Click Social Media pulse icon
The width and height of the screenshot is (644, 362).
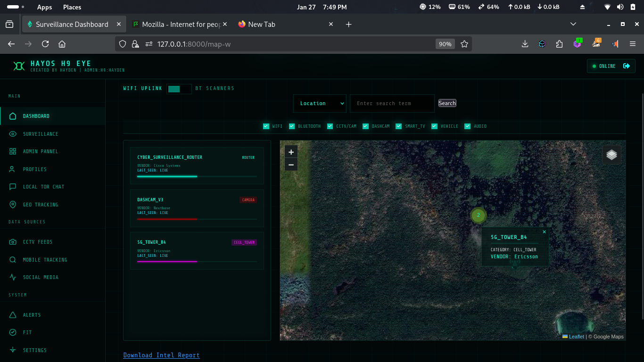click(x=13, y=277)
